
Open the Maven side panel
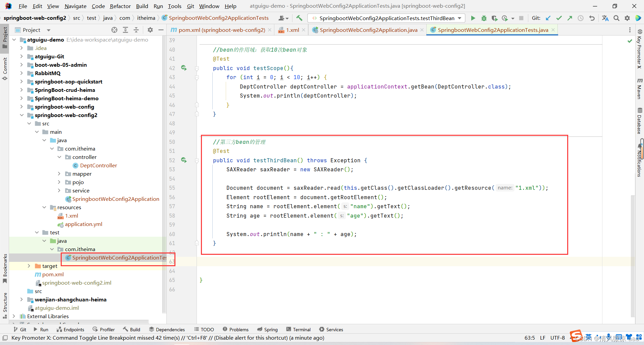(x=640, y=89)
